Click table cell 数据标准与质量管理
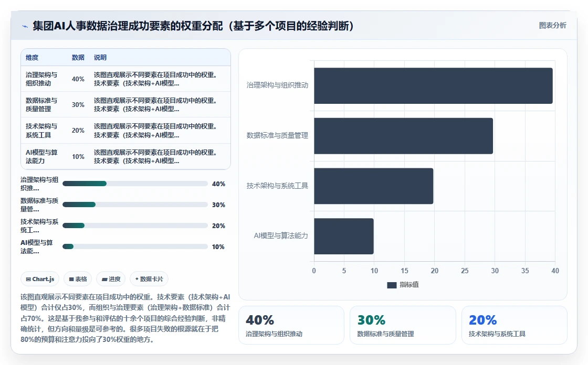The width and height of the screenshot is (588, 365). 41,104
